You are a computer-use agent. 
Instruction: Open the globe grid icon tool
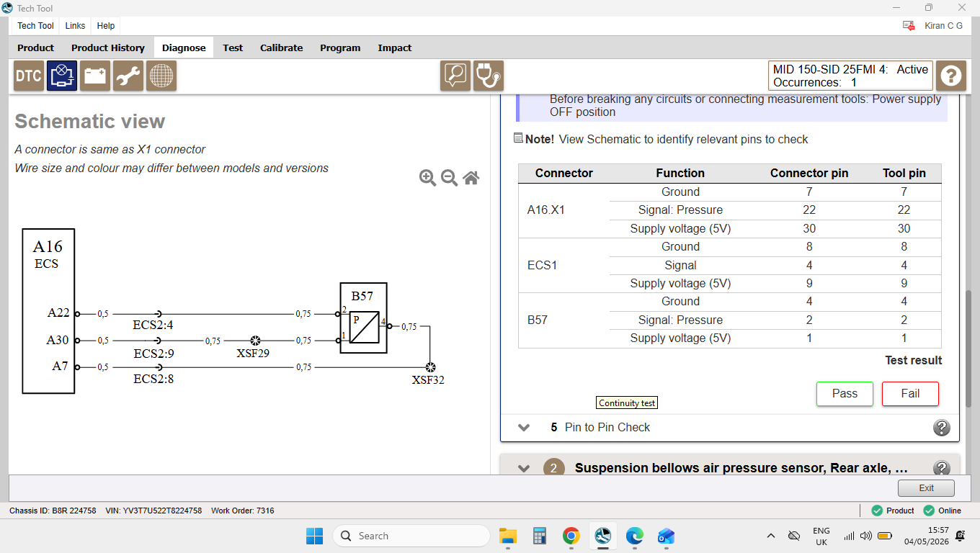coord(161,76)
